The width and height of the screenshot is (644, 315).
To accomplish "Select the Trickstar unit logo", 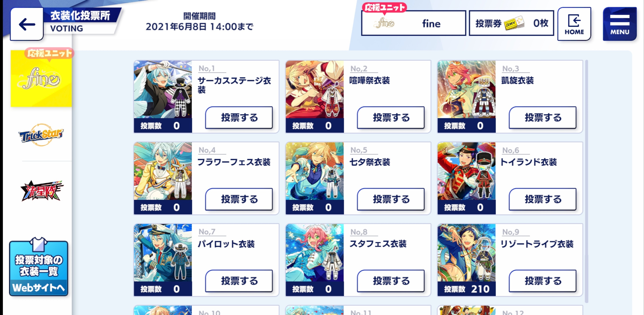I will tap(41, 135).
